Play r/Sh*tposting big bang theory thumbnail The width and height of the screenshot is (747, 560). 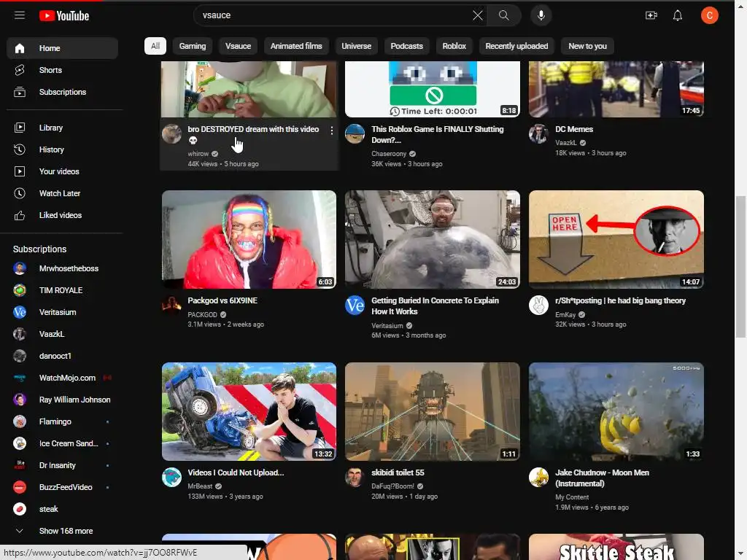point(616,239)
